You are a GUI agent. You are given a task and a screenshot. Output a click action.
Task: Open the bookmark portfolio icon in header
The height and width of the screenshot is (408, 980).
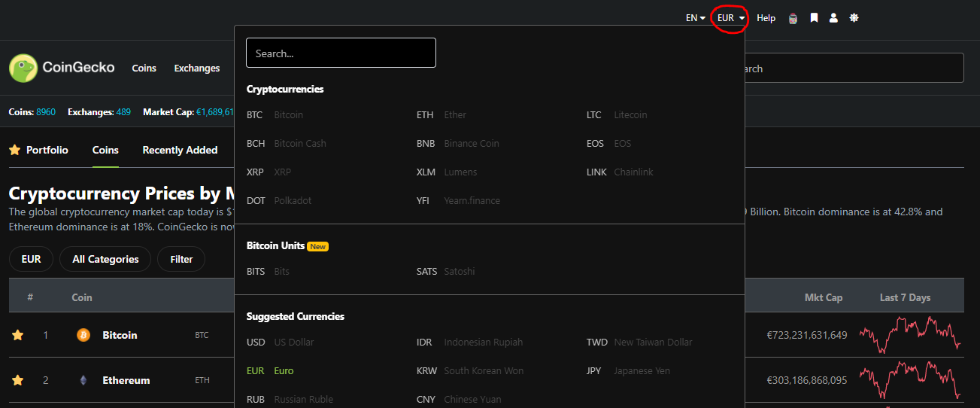click(x=814, y=18)
